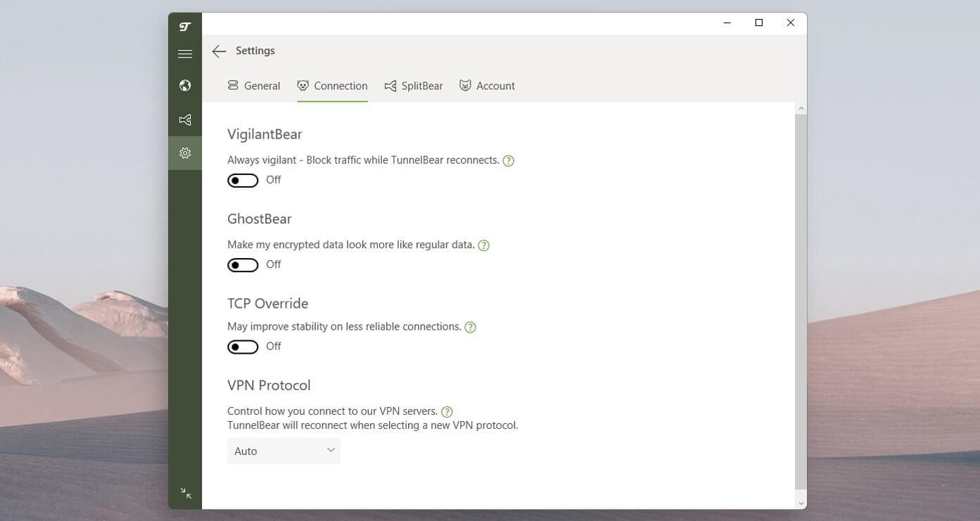Click the VigilantBear heading
Image resolution: width=980 pixels, height=521 pixels.
[x=265, y=134]
